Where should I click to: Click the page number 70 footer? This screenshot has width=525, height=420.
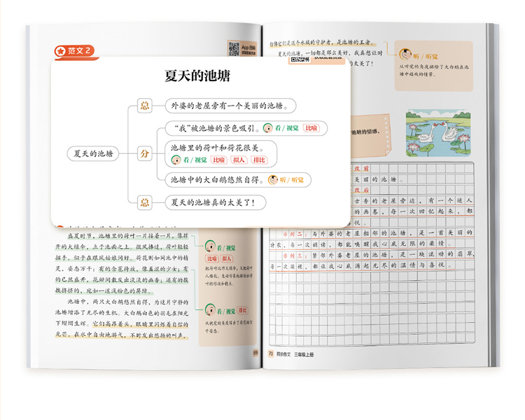coord(270,353)
